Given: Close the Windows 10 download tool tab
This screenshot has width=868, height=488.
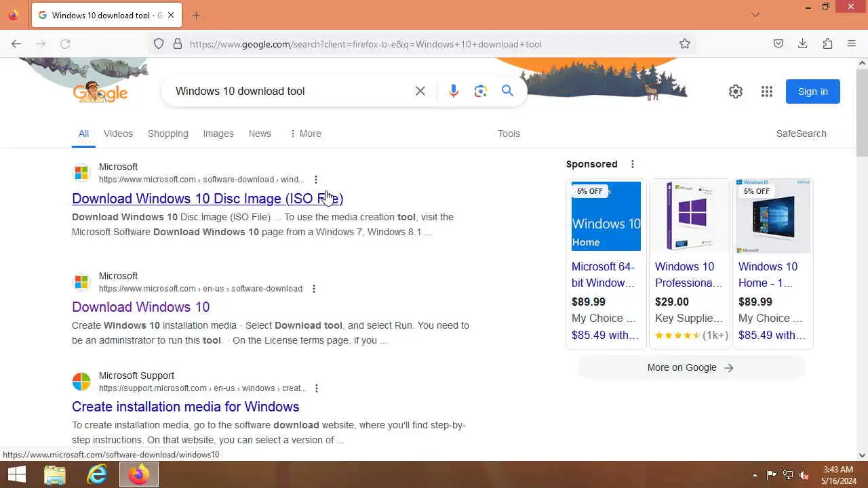Looking at the screenshot, I should (171, 15).
